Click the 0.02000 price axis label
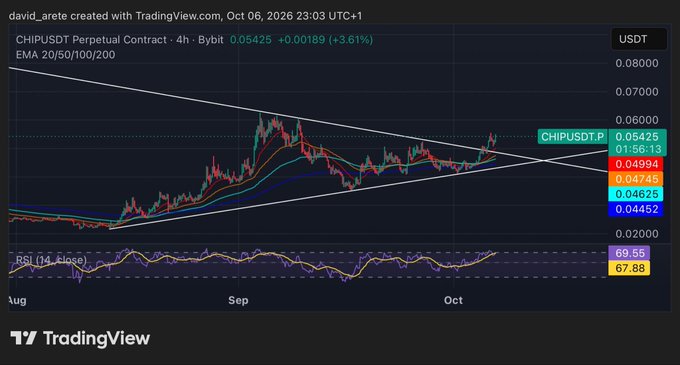 pyautogui.click(x=637, y=234)
